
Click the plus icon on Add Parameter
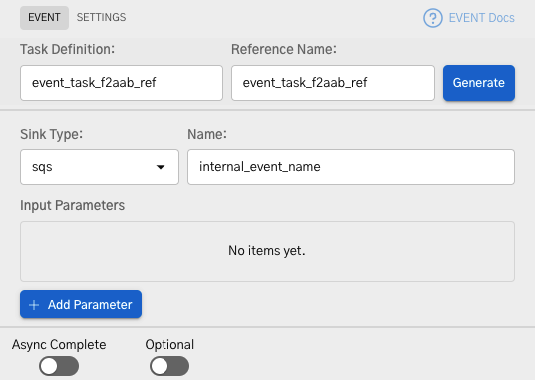[34, 305]
